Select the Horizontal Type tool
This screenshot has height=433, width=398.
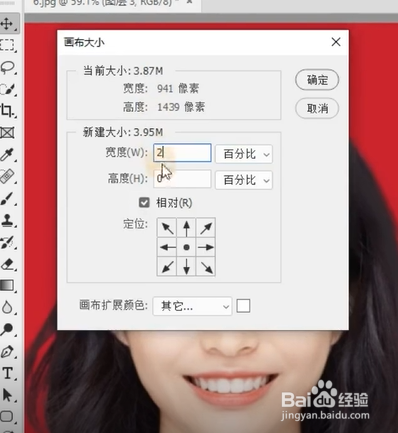tap(7, 373)
